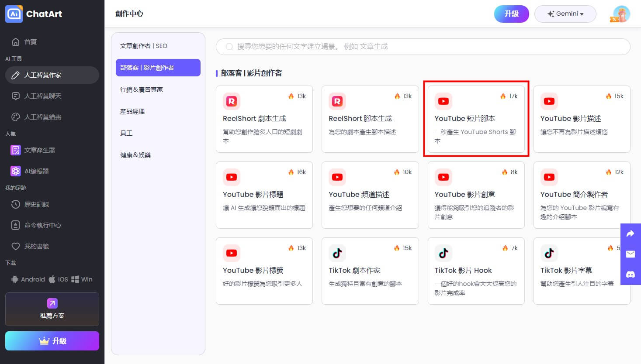
Task: Open the Gemini model dropdown
Action: coord(565,14)
